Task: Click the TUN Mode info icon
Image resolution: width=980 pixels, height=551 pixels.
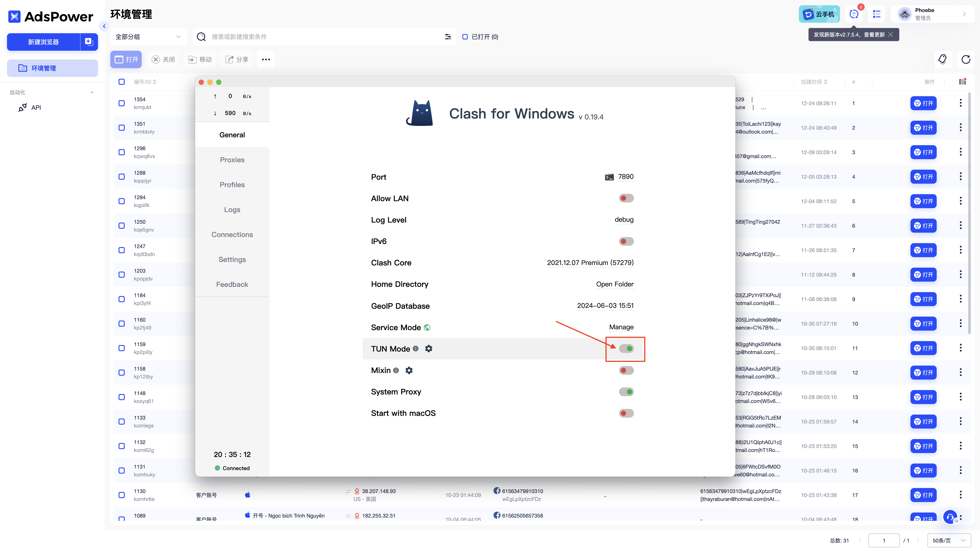Action: point(416,349)
